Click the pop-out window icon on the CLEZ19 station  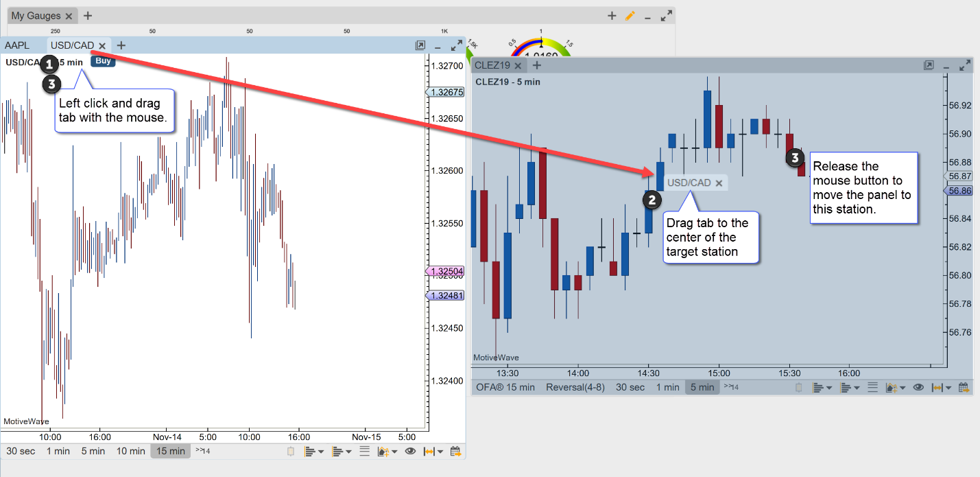(x=928, y=65)
